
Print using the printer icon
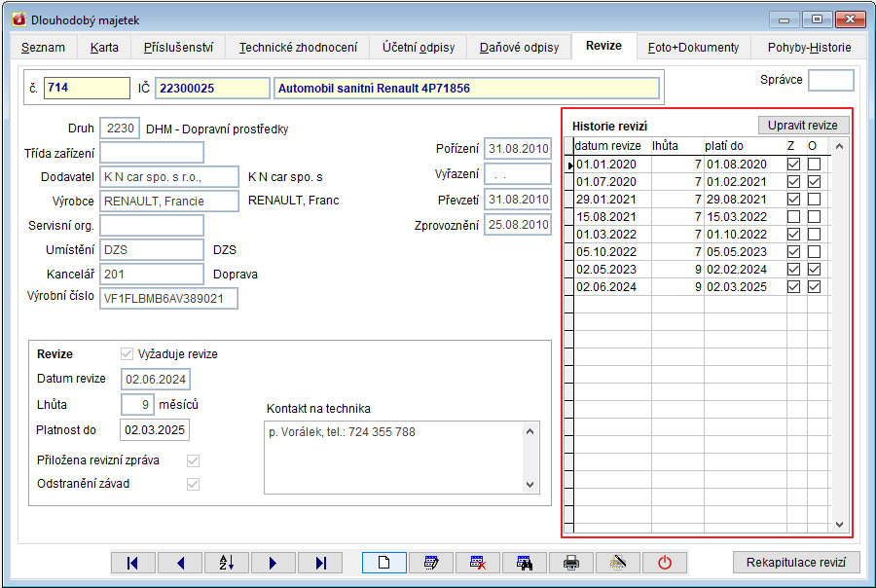pos(571,563)
